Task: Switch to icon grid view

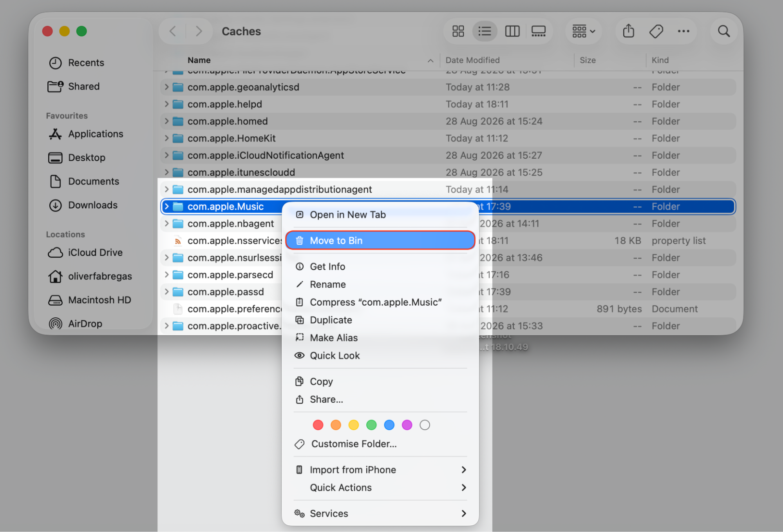Action: point(458,31)
